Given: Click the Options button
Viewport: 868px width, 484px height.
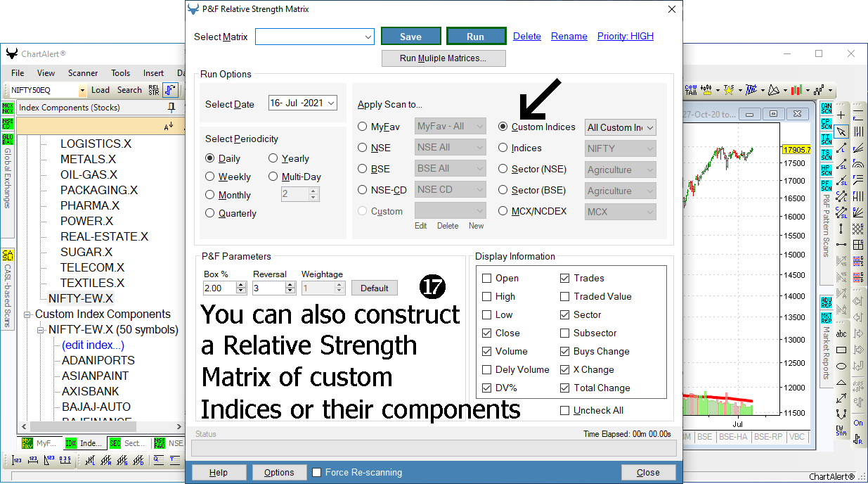Looking at the screenshot, I should [279, 472].
